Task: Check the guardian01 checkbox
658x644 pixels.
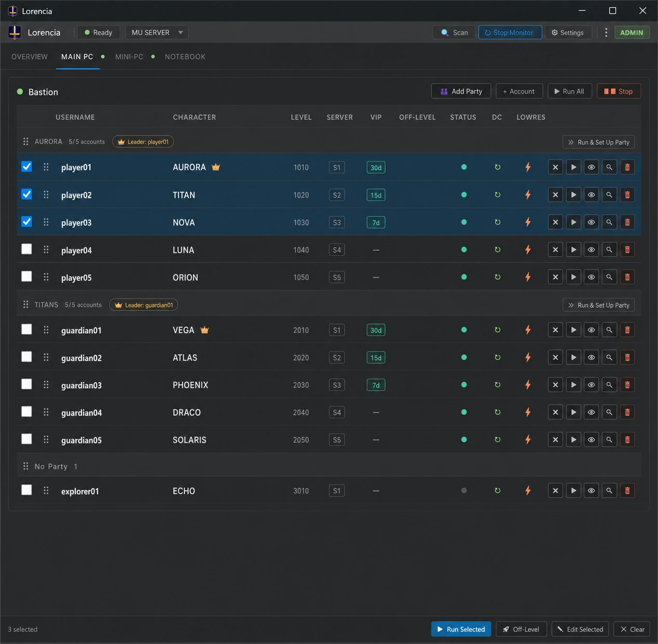Action: (26, 330)
